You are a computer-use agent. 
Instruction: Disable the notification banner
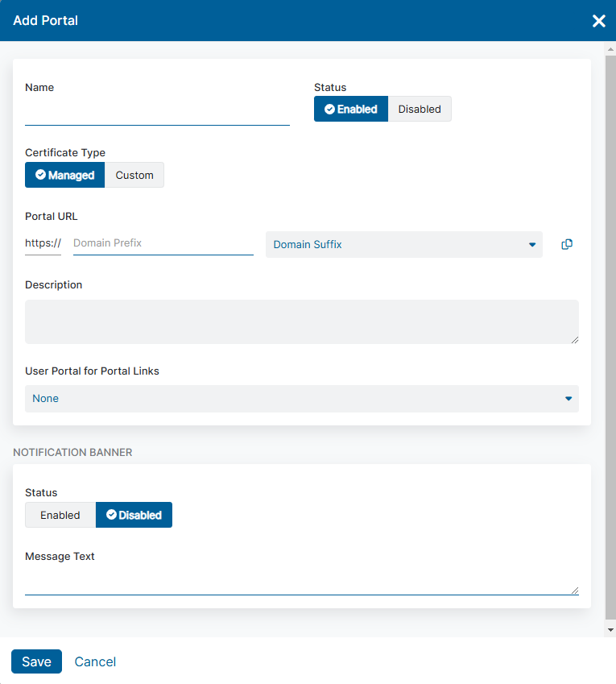(134, 516)
